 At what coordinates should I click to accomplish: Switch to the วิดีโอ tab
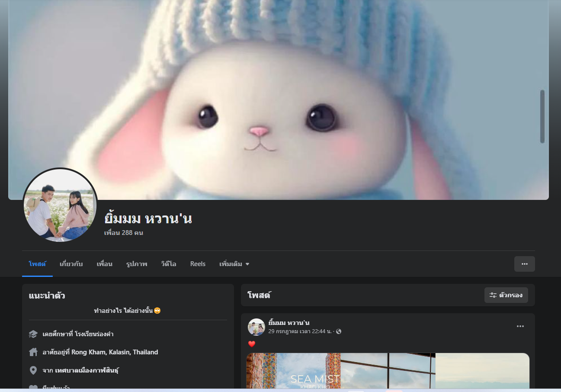click(169, 264)
